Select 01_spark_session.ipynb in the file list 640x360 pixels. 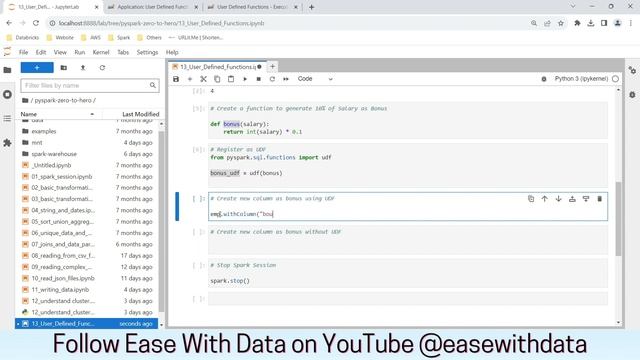pyautogui.click(x=87, y=176)
